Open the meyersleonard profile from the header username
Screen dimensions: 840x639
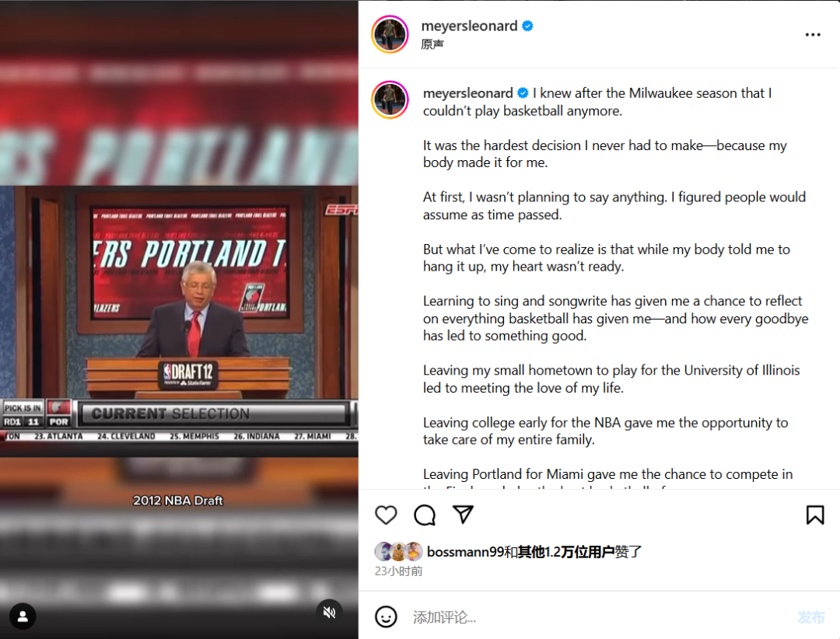[x=469, y=26]
